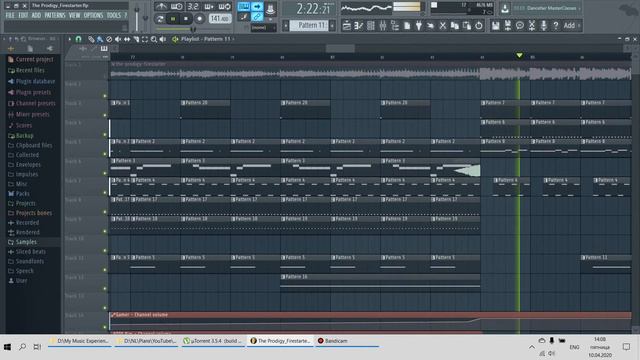Open help with the question mark icon

point(556,26)
